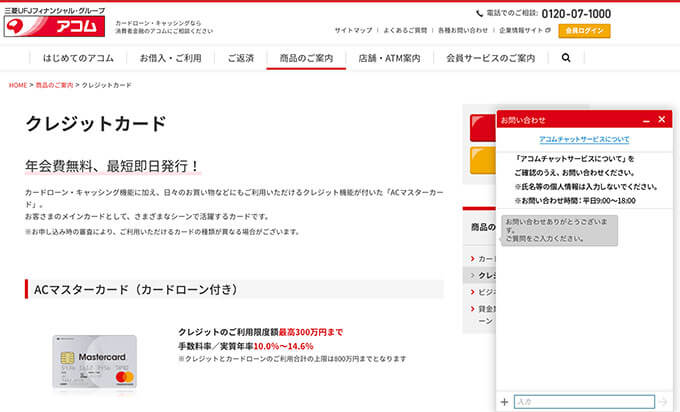Viewport: 680px width, 412px height.
Task: Go to 店舗・ATM案内 in the navigation
Action: (x=389, y=58)
